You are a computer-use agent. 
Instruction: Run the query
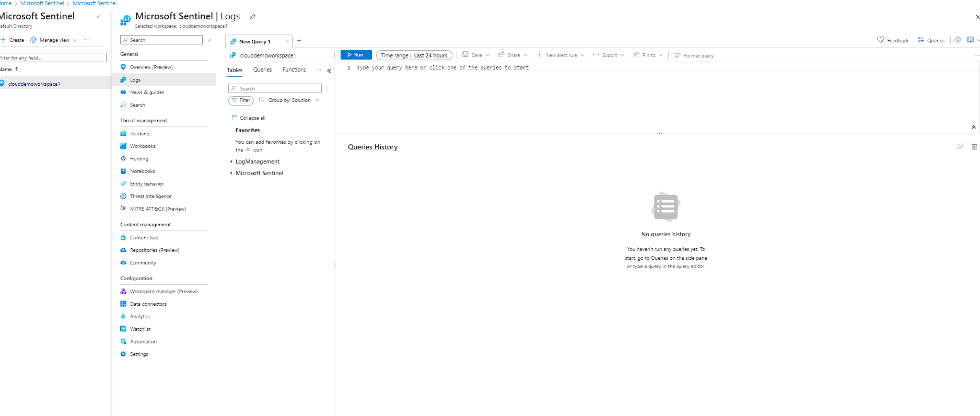356,55
